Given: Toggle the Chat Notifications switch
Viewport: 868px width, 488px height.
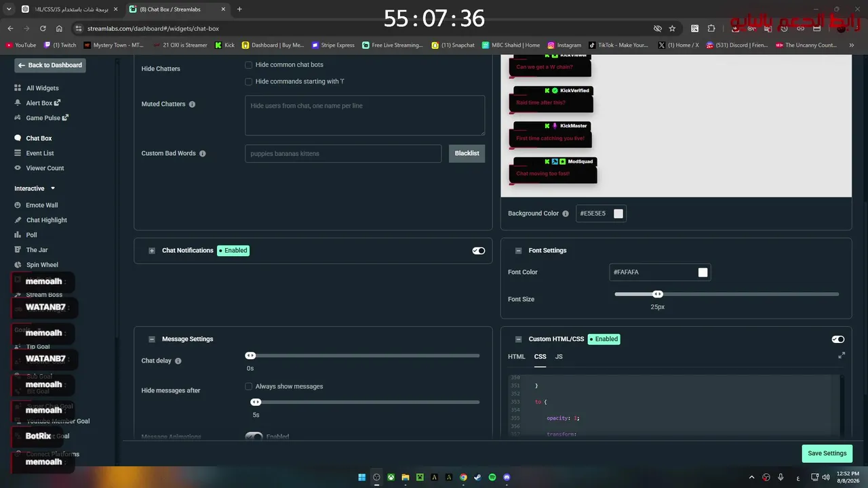Looking at the screenshot, I should click(x=479, y=251).
